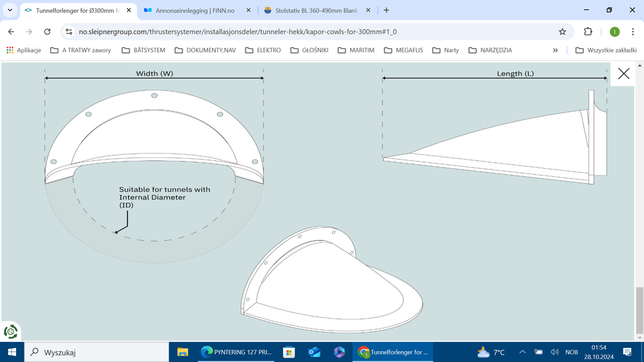Viewport: 644px width, 362px height.
Task: Open the clock showing 01:54
Action: pos(599,352)
